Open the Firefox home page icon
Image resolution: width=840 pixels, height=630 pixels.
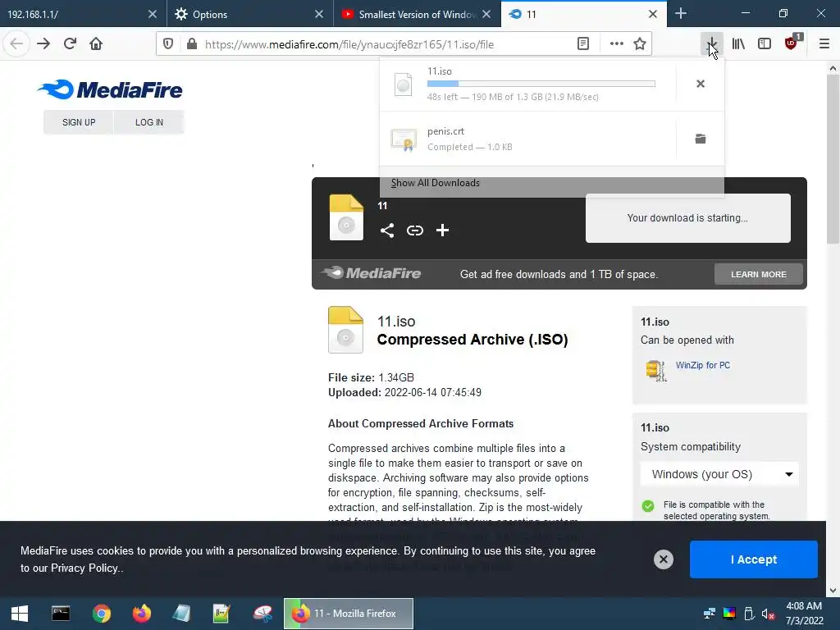[x=96, y=44]
